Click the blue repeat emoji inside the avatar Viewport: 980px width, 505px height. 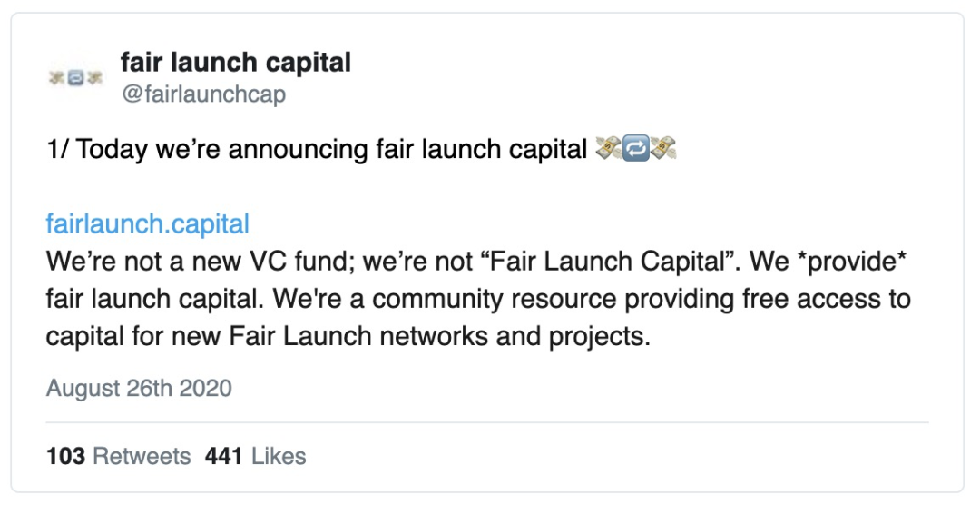(75, 78)
